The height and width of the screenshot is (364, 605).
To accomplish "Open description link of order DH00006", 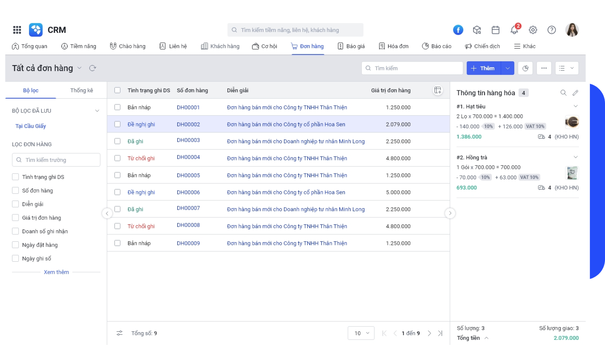I will click(286, 192).
